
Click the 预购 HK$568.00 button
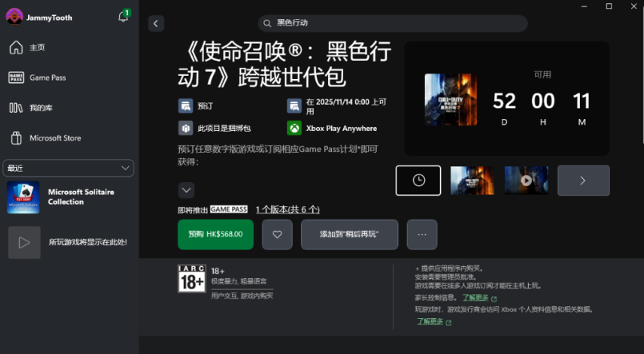[216, 234]
